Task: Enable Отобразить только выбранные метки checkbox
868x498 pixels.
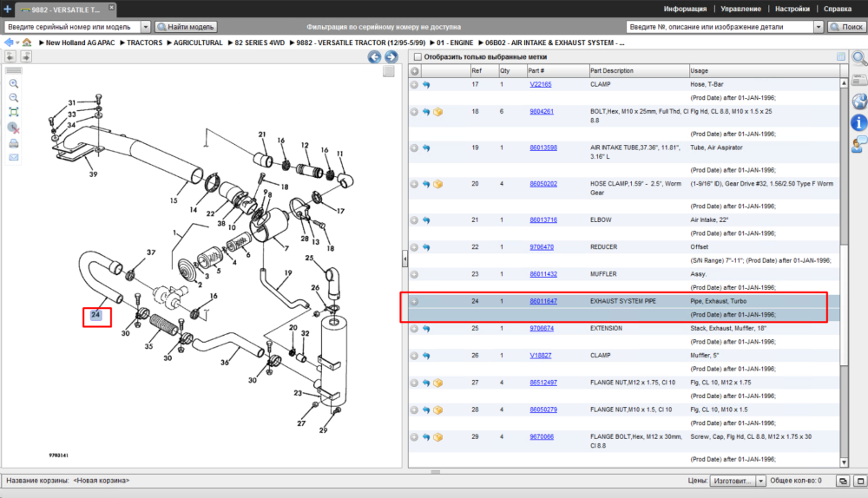Action: pyautogui.click(x=418, y=56)
